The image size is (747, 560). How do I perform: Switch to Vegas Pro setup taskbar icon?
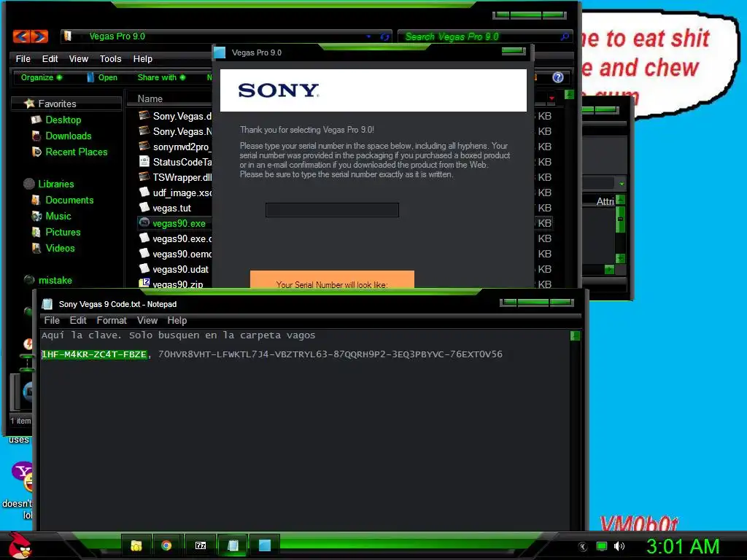click(x=264, y=545)
